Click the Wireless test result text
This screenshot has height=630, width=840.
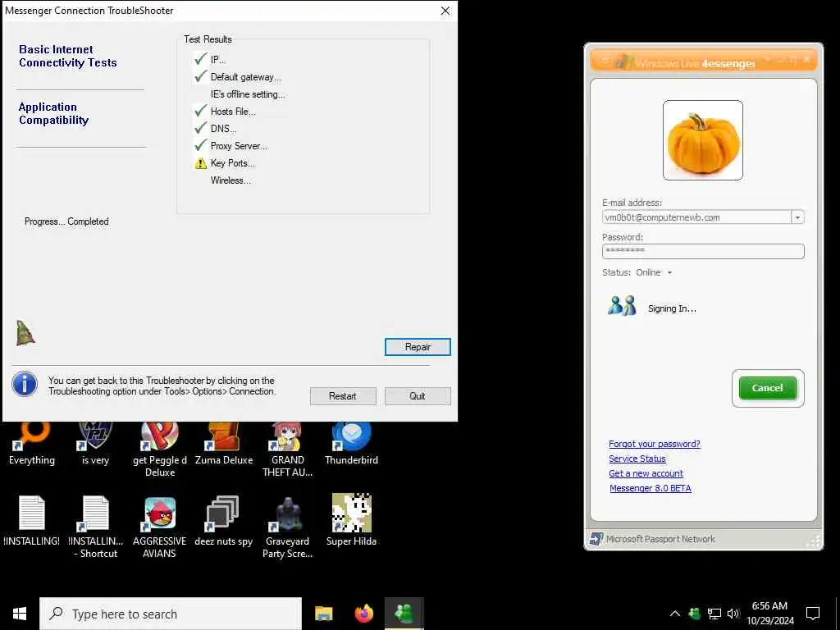(x=231, y=180)
